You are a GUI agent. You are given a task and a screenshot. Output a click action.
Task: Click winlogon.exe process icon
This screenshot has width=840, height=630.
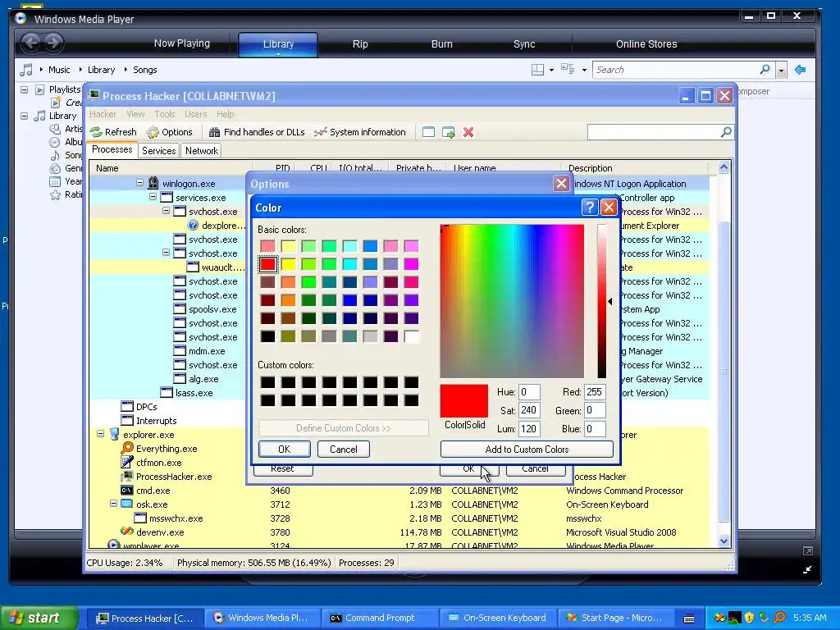click(153, 183)
